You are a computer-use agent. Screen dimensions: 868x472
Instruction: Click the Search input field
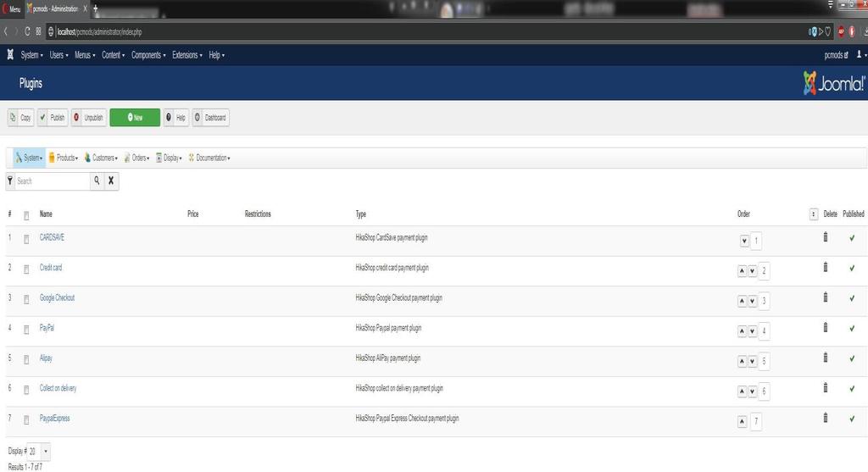click(52, 181)
